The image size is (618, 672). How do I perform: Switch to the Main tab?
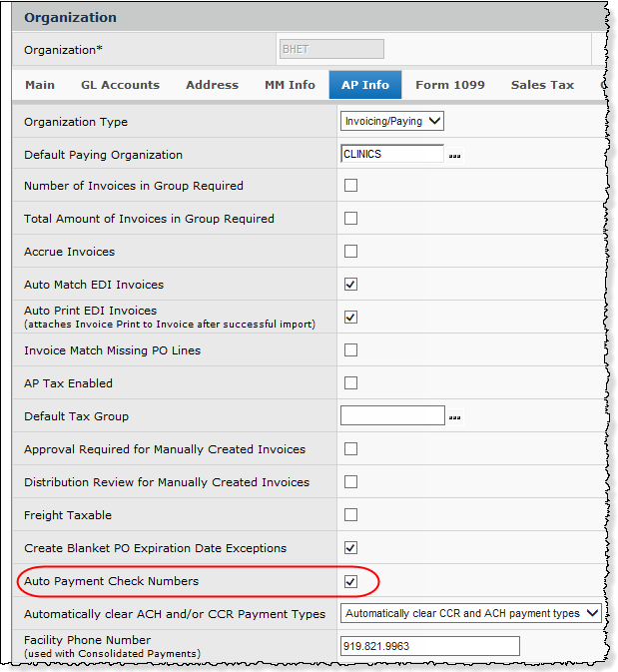[x=40, y=85]
